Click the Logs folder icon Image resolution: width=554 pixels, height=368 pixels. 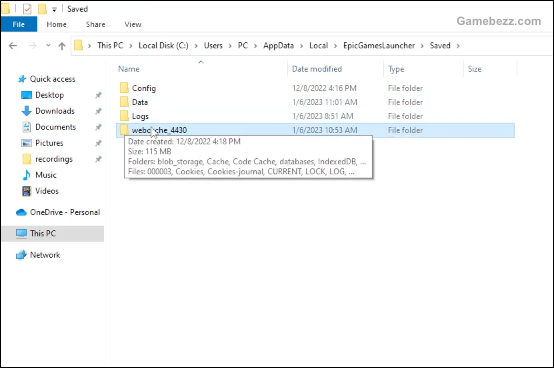pos(124,116)
